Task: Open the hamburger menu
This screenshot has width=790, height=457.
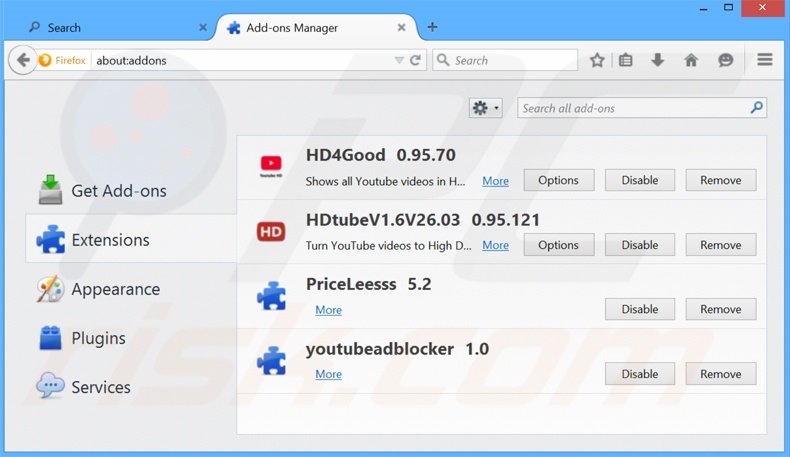Action: click(x=765, y=59)
